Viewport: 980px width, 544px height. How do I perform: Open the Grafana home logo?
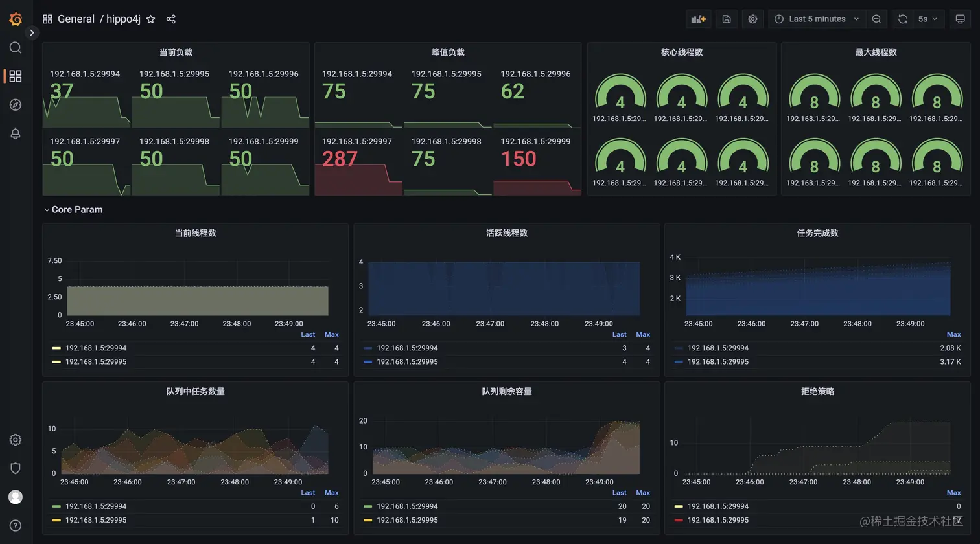(x=16, y=19)
